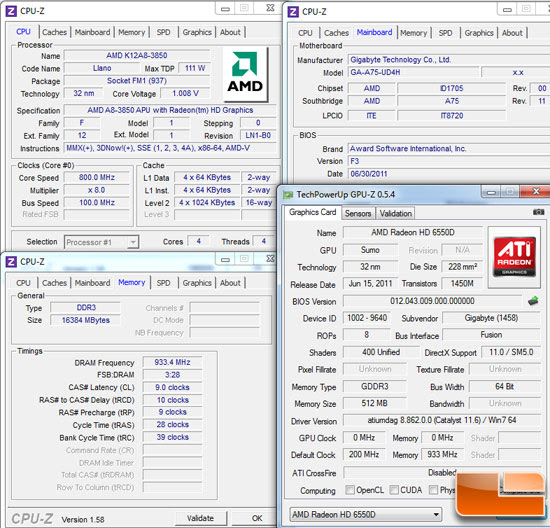Click the CPU-Z title icon of the Memory window
This screenshot has width=550, height=528.
coord(11,262)
